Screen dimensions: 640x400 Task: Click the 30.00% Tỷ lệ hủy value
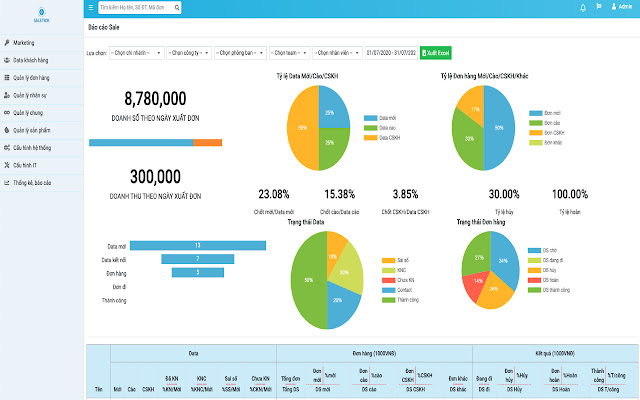[x=504, y=194]
